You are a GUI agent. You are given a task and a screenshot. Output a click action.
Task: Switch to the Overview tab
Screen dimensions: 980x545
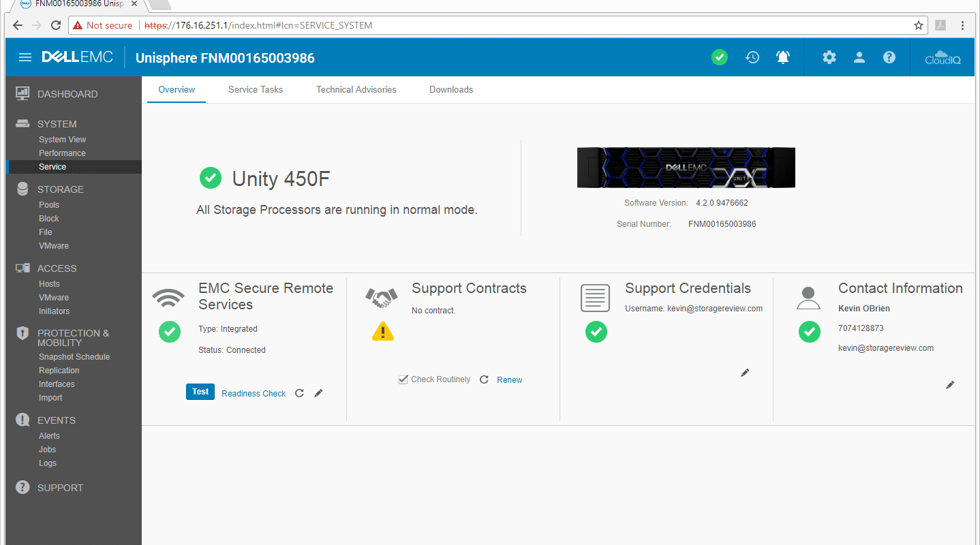[177, 89]
